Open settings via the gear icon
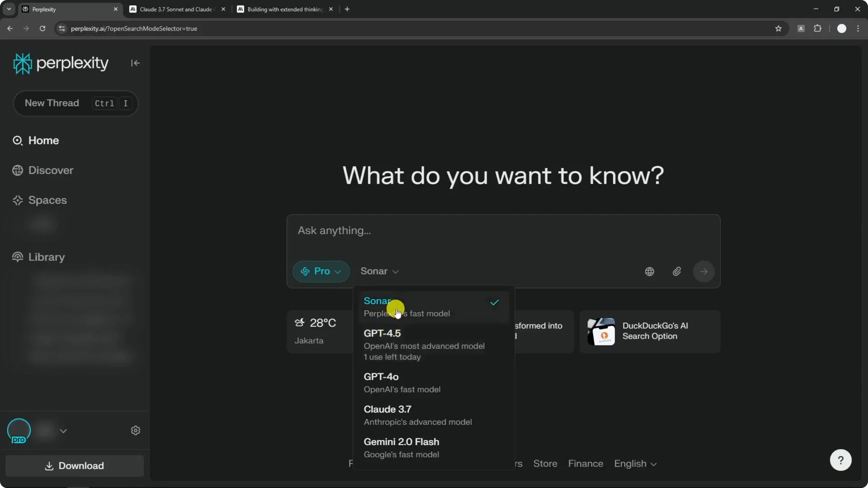 [x=136, y=431]
